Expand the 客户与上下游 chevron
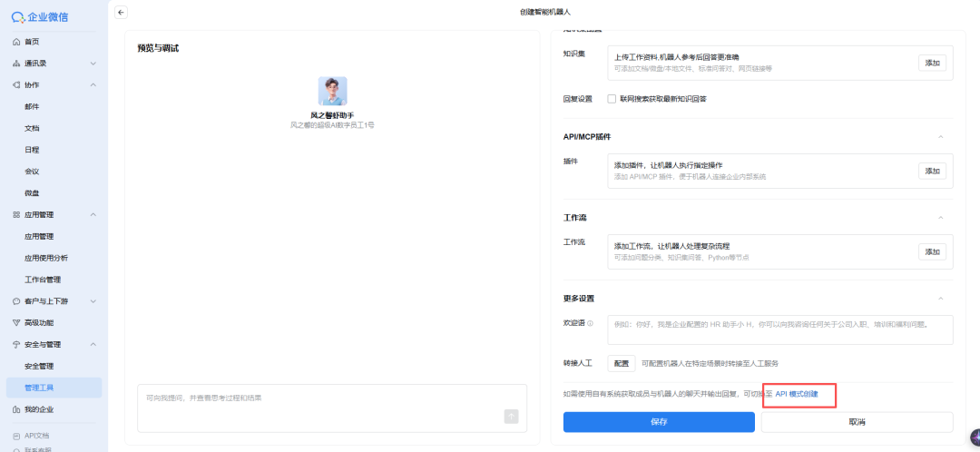The image size is (980, 452). [x=93, y=301]
